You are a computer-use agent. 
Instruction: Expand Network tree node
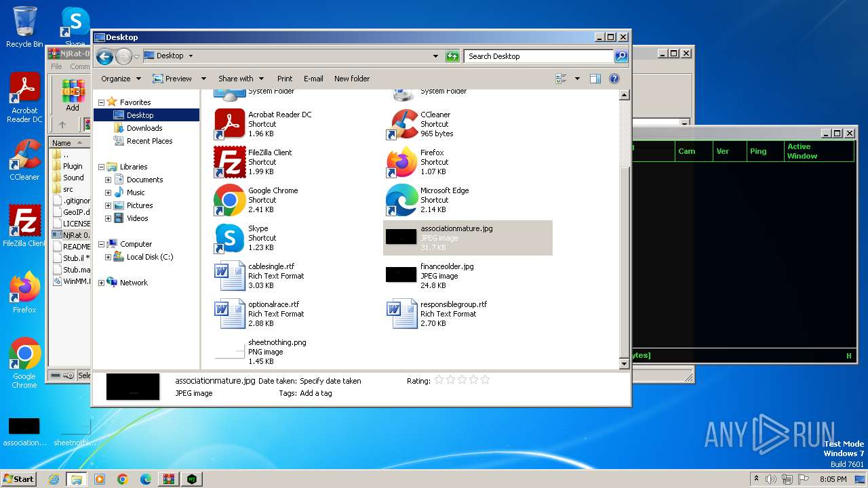click(102, 283)
